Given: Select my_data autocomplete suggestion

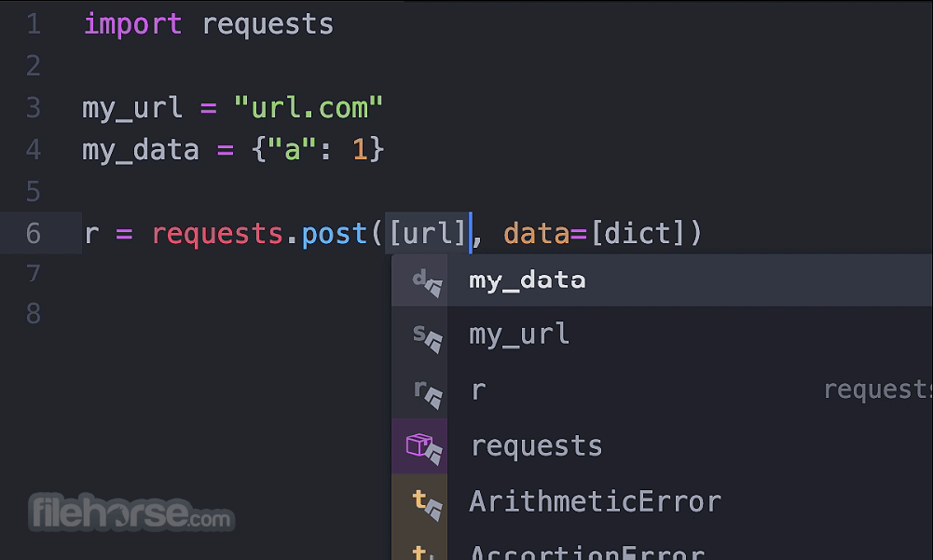Looking at the screenshot, I should coord(663,280).
